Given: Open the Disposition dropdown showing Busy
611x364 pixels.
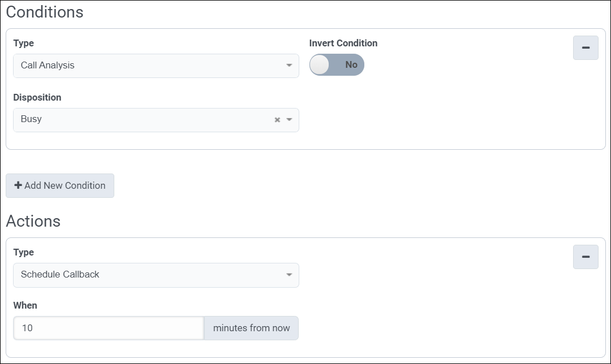Looking at the screenshot, I should coord(156,120).
